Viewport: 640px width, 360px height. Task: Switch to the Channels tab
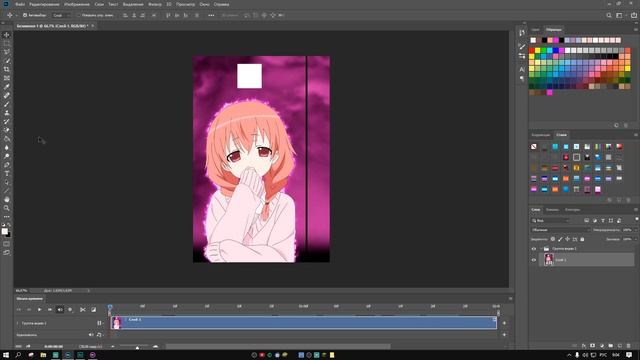pyautogui.click(x=552, y=210)
